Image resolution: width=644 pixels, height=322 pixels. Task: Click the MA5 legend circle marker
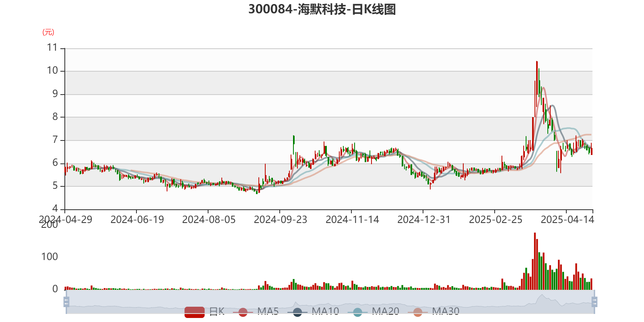(243, 312)
